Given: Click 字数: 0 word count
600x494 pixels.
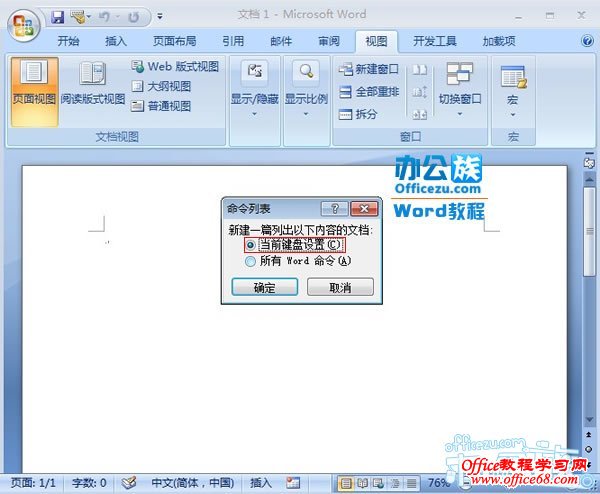Looking at the screenshot, I should (89, 483).
